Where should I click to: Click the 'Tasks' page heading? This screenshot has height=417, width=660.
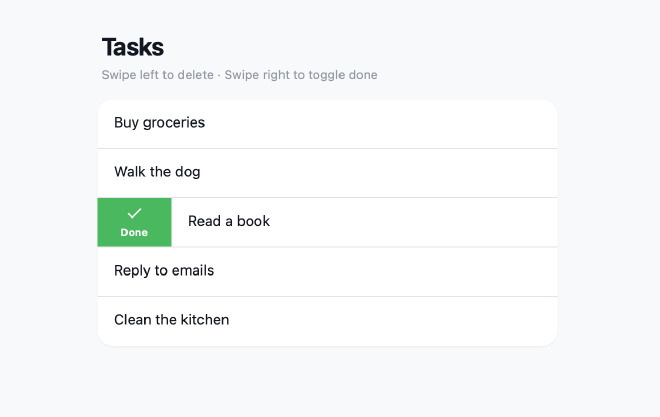(133, 47)
